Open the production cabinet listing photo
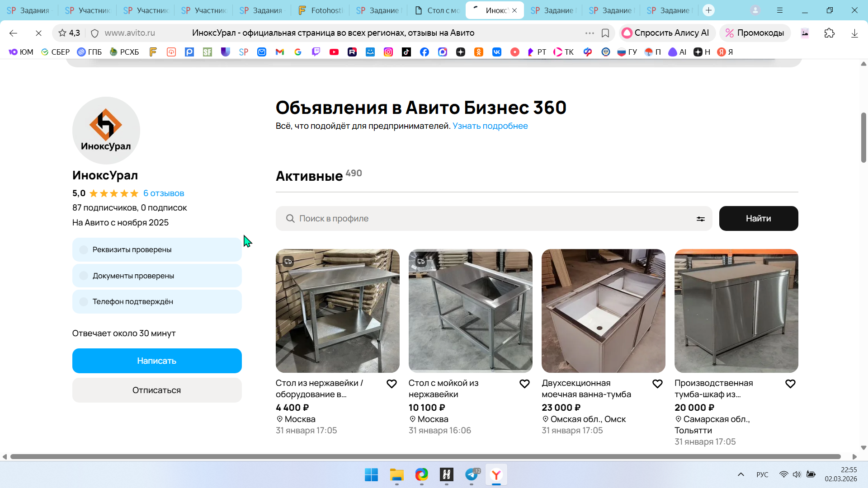 tap(736, 311)
